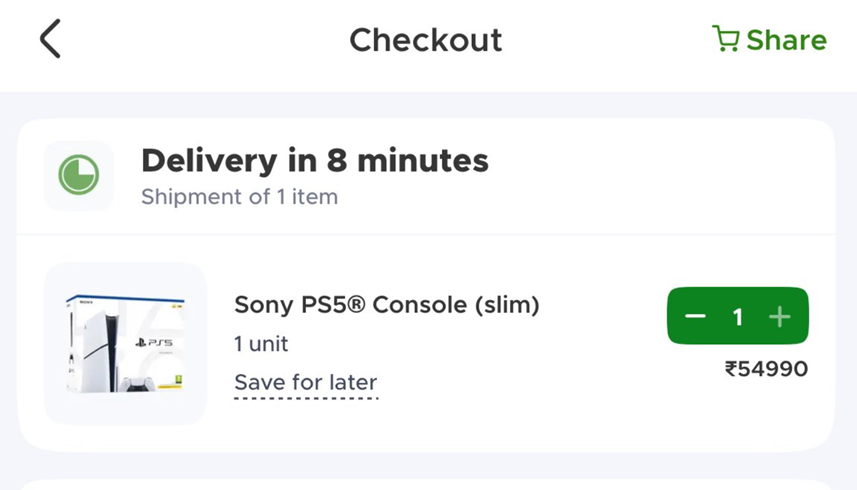Open the Sony PS5® Console (slim) product name
The image size is (857, 490).
click(386, 305)
